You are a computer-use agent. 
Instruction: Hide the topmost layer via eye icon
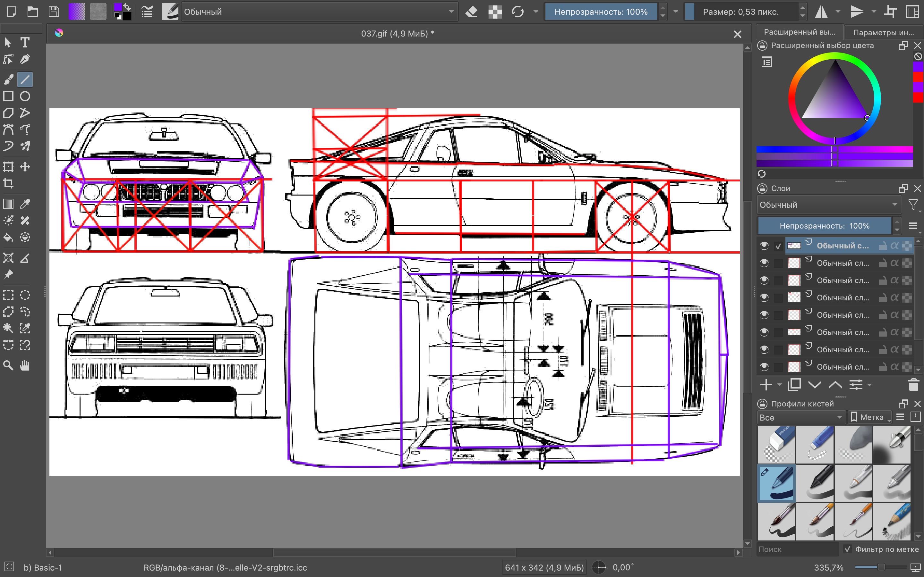tap(764, 246)
